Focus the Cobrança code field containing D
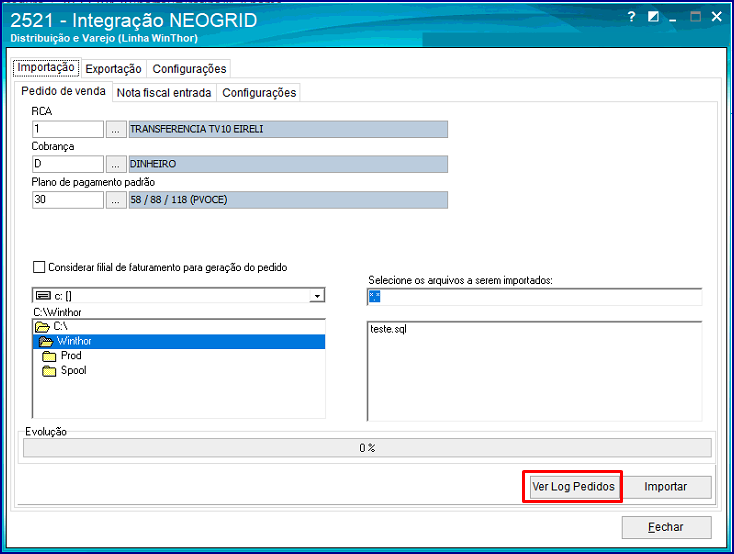The image size is (734, 554). [68, 164]
